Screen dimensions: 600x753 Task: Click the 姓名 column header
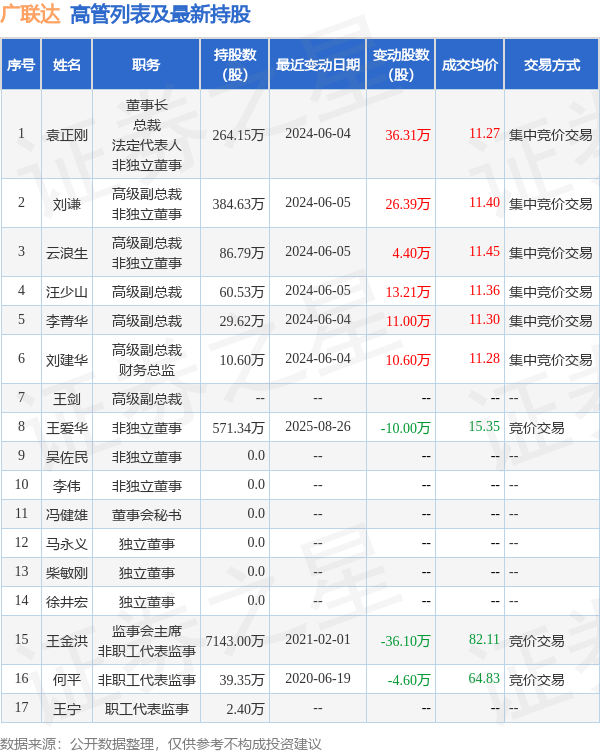click(x=67, y=64)
